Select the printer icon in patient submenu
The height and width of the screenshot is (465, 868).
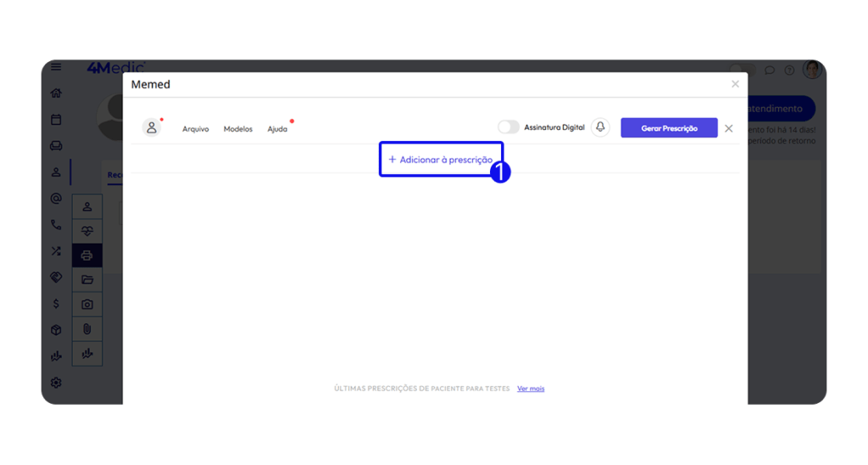[86, 255]
